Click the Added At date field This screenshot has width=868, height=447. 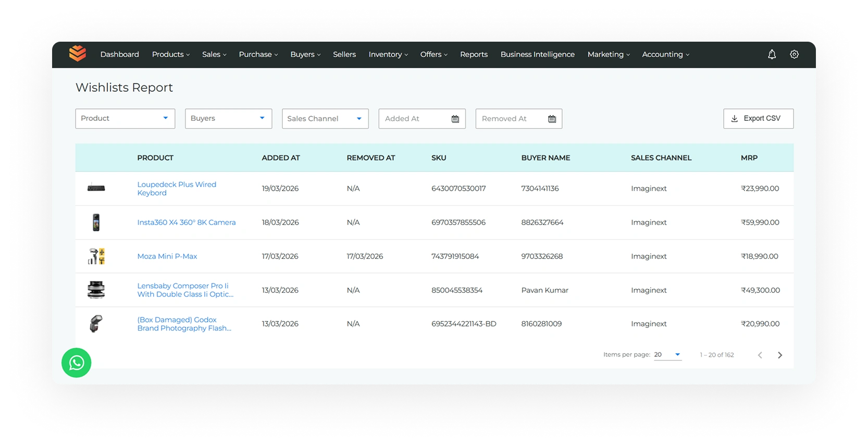422,119
